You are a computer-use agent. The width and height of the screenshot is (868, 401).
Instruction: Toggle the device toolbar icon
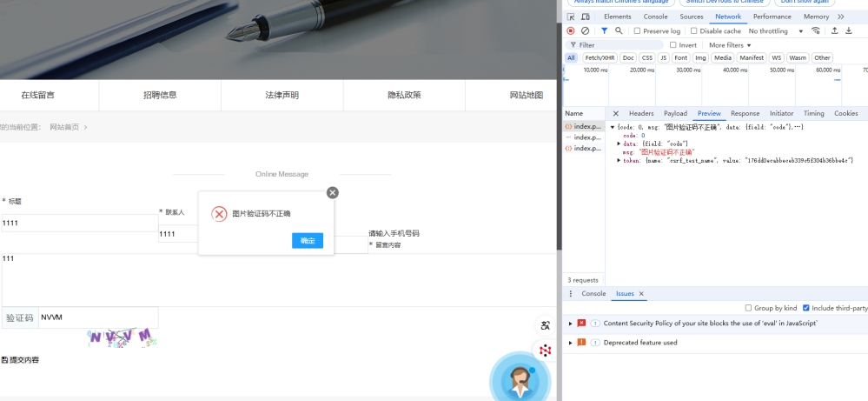click(585, 17)
